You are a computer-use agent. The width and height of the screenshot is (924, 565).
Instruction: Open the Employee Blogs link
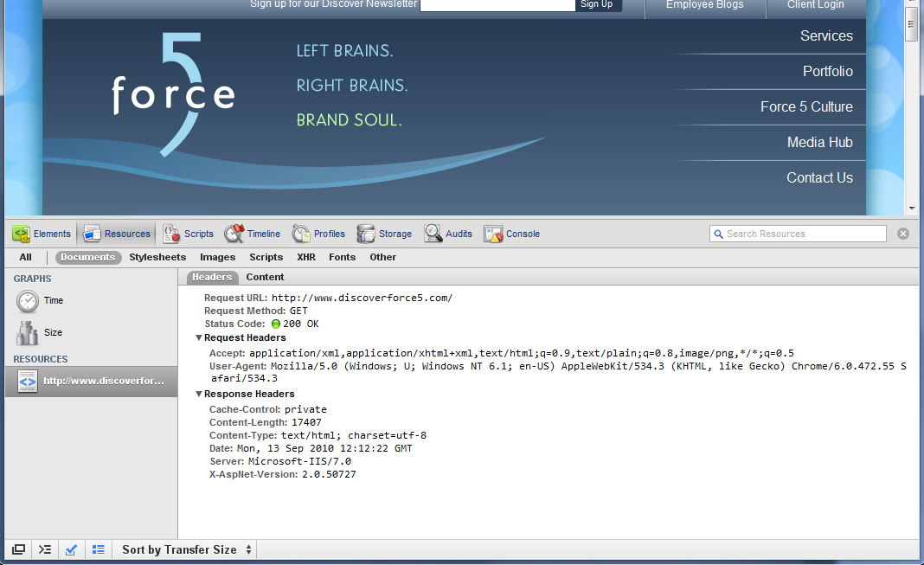[x=705, y=4]
